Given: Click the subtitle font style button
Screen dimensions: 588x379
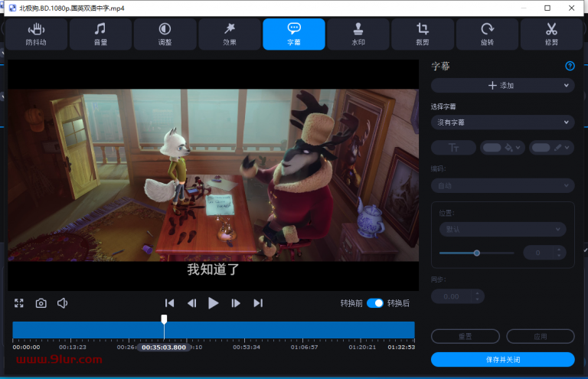Looking at the screenshot, I should pos(453,148).
